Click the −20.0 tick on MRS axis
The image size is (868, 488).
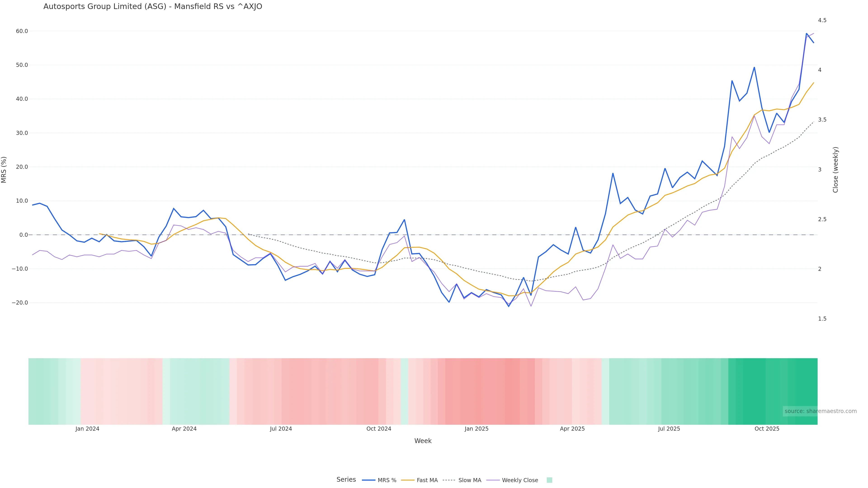pyautogui.click(x=20, y=303)
